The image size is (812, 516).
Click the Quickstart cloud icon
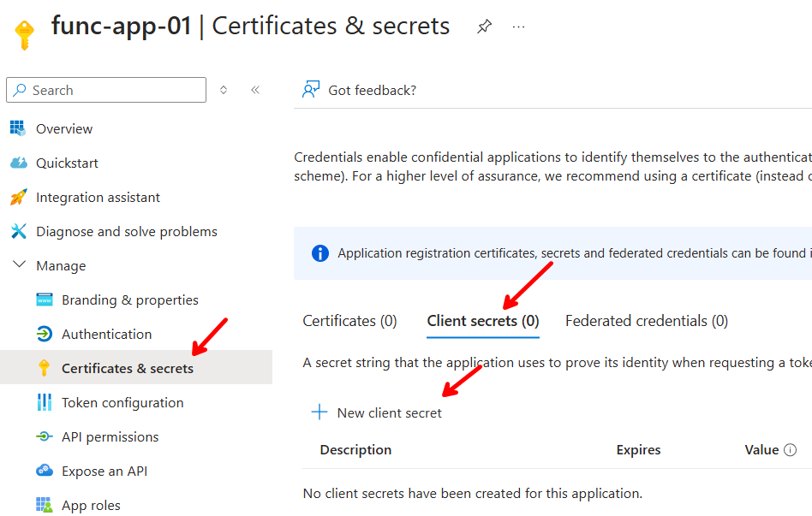point(19,163)
